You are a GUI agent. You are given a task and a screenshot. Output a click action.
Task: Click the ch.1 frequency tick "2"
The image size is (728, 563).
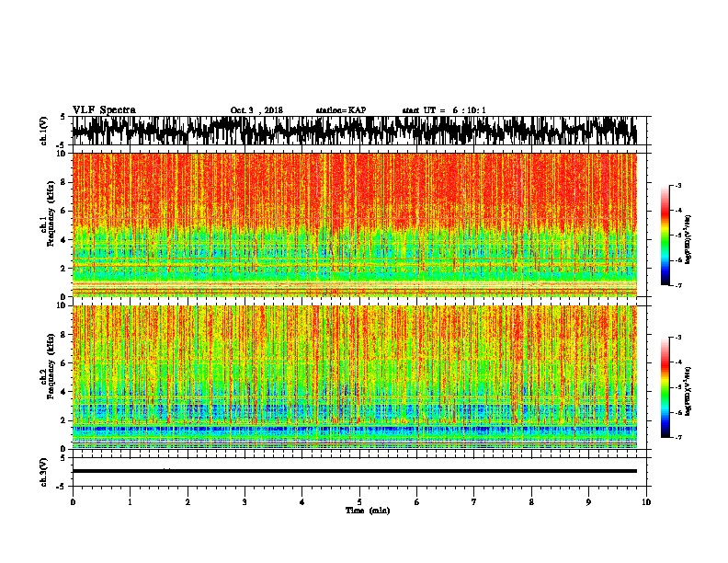(64, 268)
